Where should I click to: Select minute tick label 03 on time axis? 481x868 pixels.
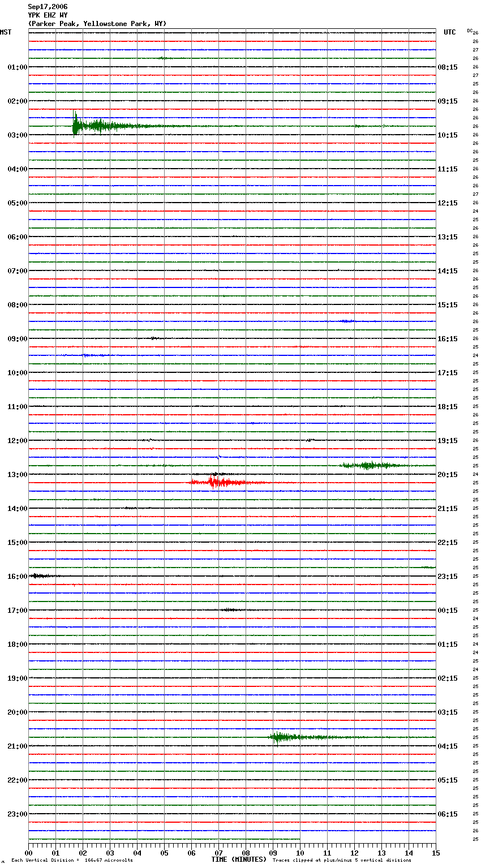[110, 853]
